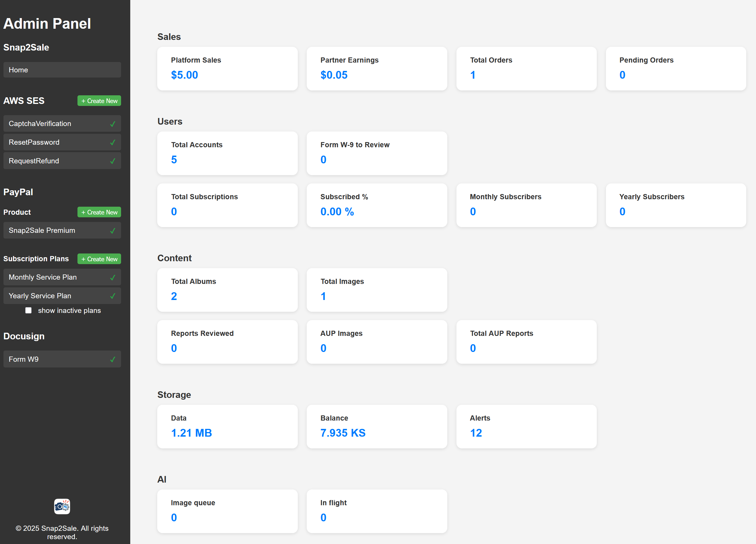This screenshot has width=756, height=544.
Task: Click the AI In flight card
Action: click(377, 511)
